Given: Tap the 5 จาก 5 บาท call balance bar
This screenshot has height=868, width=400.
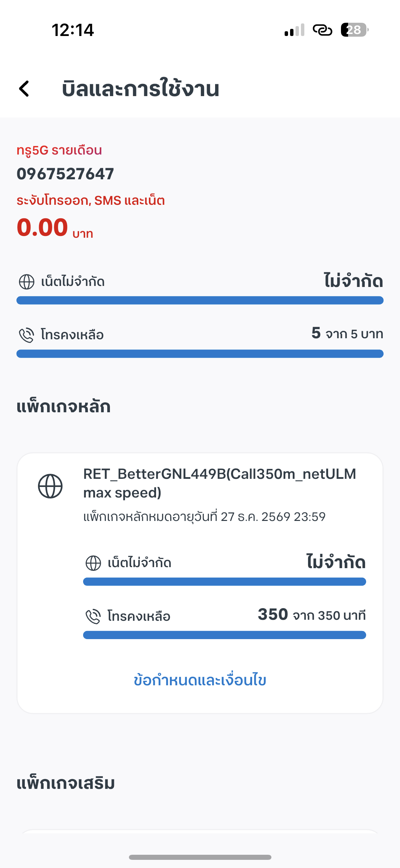Looking at the screenshot, I should [200, 354].
